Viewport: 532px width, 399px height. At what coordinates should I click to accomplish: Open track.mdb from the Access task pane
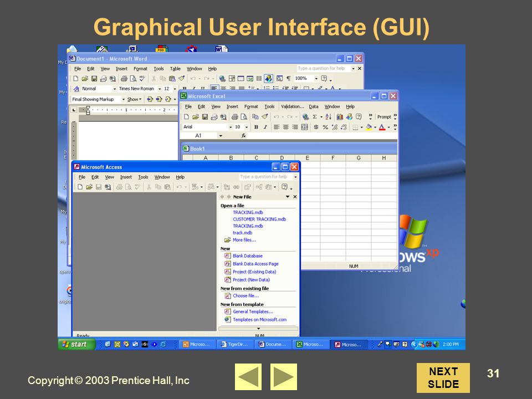[x=242, y=233]
